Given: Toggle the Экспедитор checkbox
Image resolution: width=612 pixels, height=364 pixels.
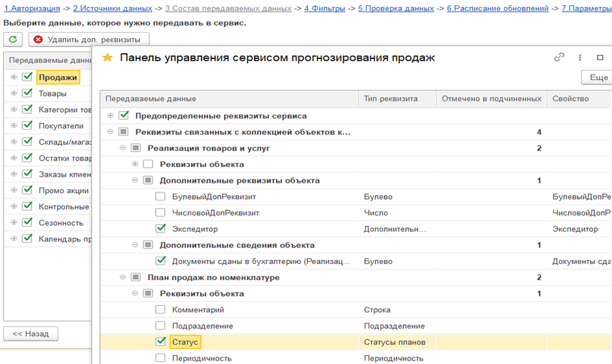Looking at the screenshot, I should 160,229.
